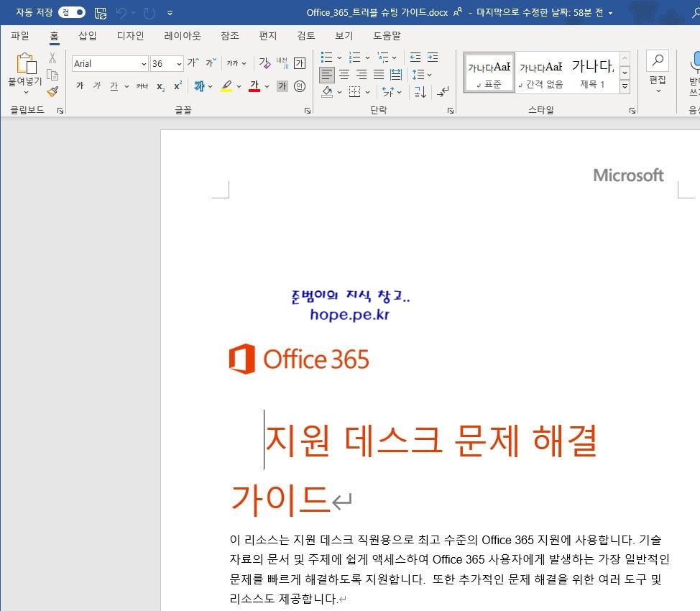Screen dimensions: 700x611
Task: Decrease font size with 가˅ icon
Action: pyautogui.click(x=211, y=63)
